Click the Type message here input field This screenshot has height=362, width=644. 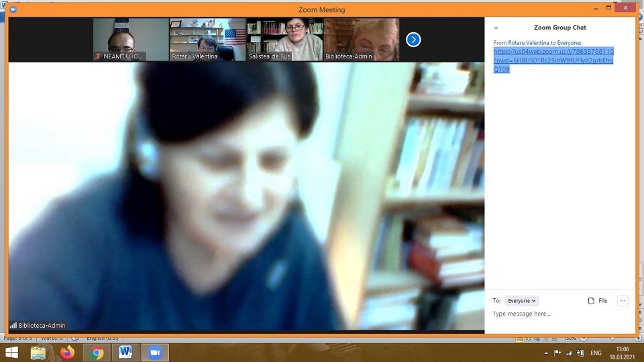(x=557, y=314)
